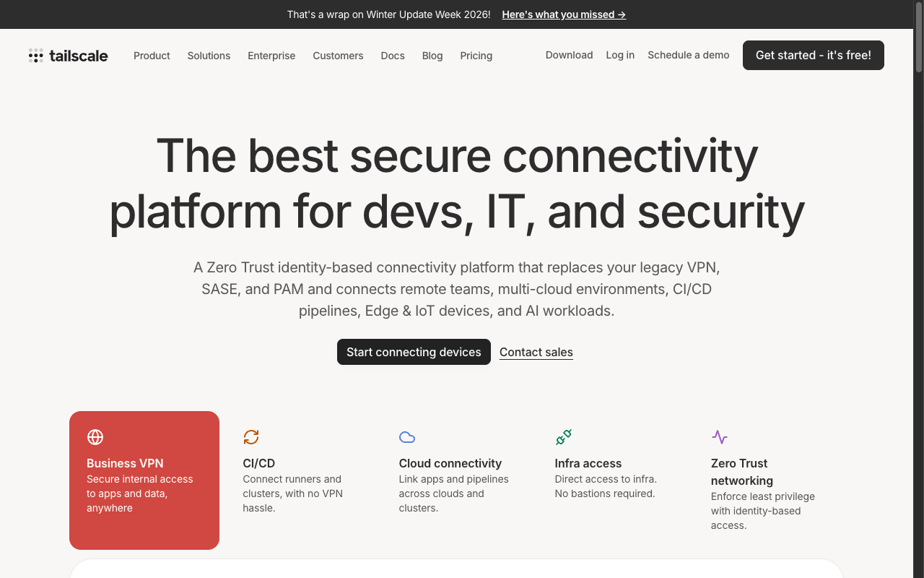
Task: Follow the Contact sales link
Action: point(536,353)
